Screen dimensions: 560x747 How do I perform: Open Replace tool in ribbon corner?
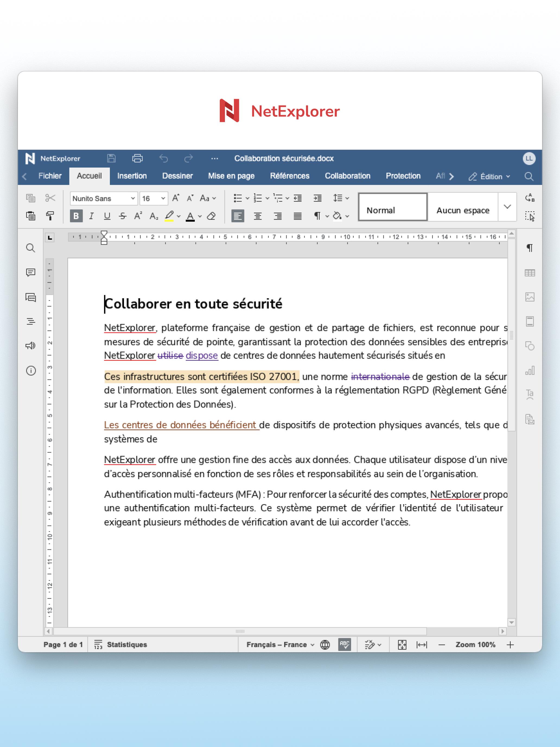point(530,198)
